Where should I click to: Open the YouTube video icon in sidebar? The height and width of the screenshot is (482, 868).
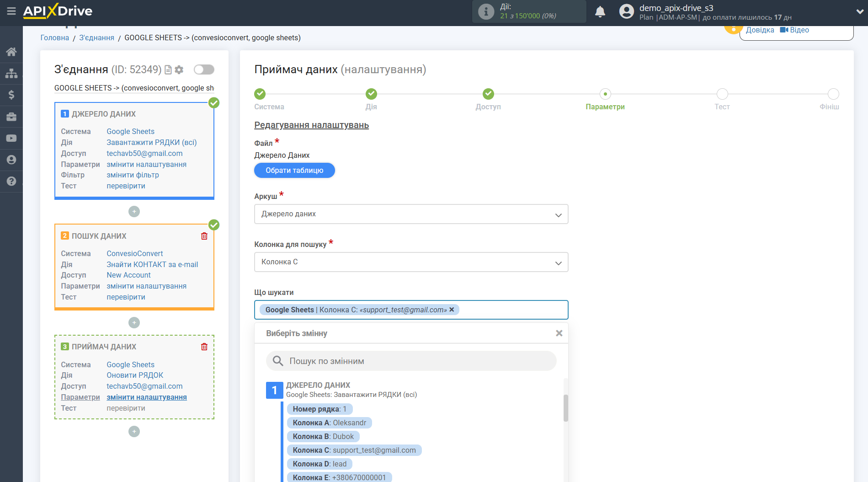point(11,138)
